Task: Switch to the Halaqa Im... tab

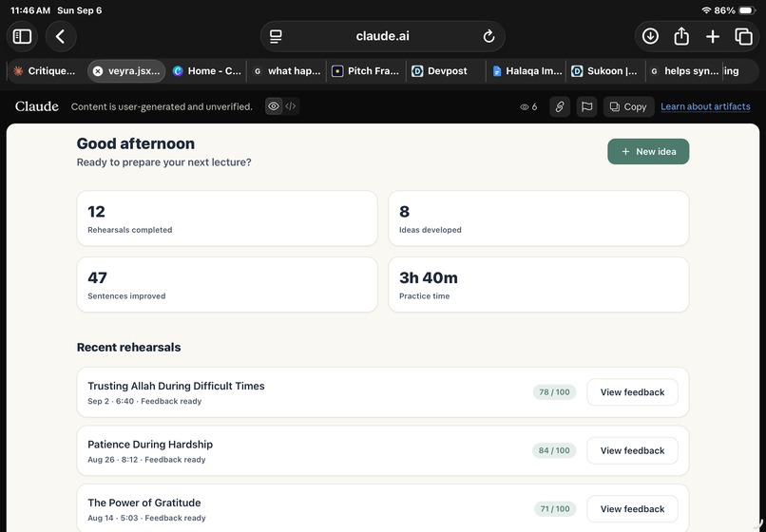Action: pos(527,71)
